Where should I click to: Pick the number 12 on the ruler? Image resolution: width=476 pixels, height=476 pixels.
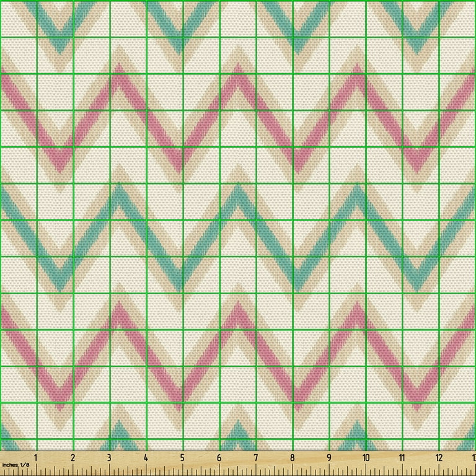click(439, 459)
